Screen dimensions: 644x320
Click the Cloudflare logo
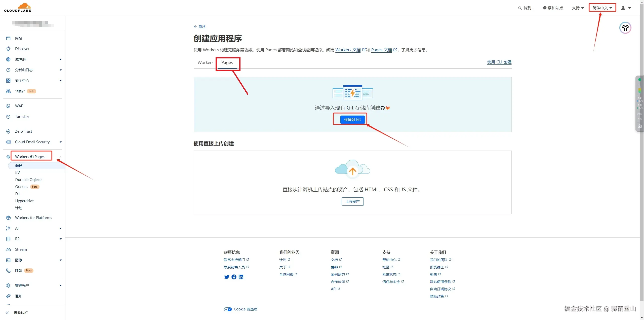pyautogui.click(x=18, y=8)
